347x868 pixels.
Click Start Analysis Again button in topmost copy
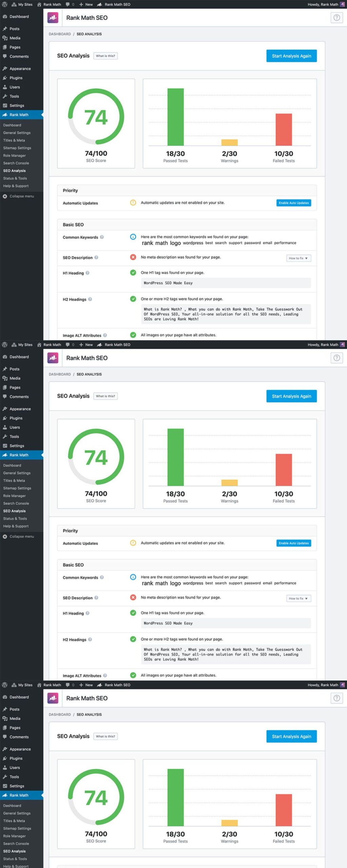pos(291,56)
